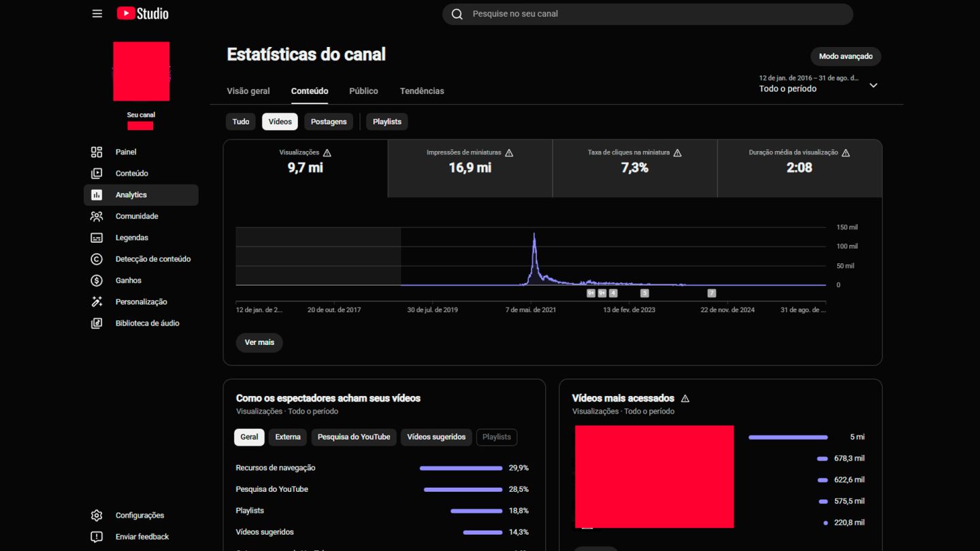
Task: Select Taxa de cliques na miniatura card
Action: tap(635, 169)
